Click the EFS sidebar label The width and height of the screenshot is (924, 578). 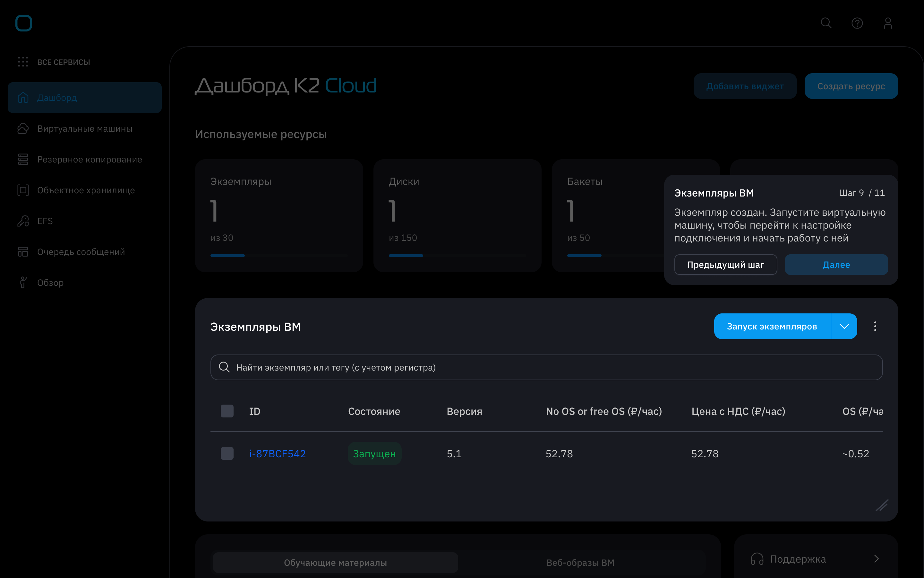(x=45, y=221)
